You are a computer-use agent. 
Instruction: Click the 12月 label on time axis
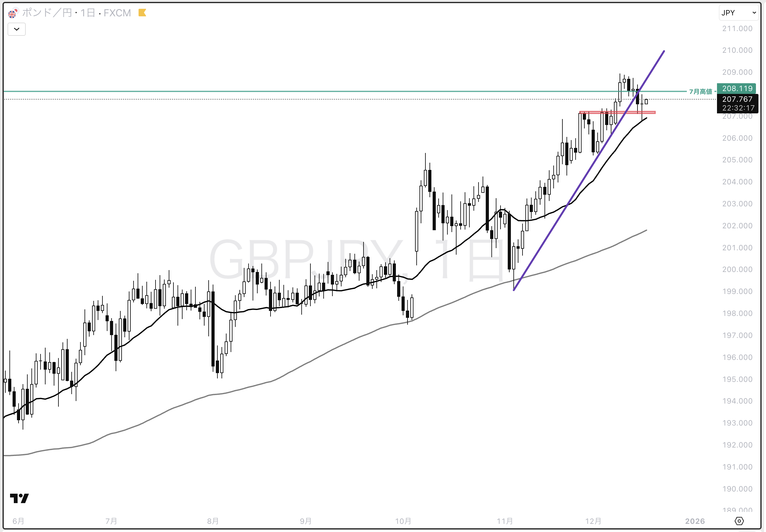(x=593, y=521)
